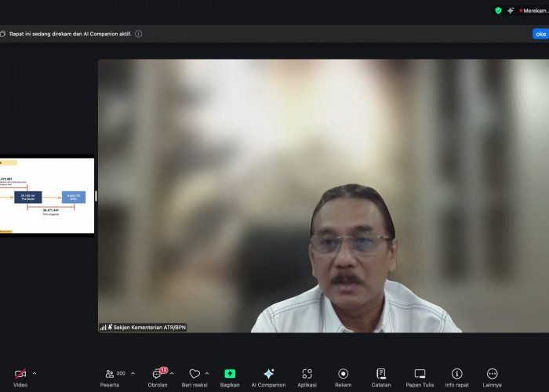Select the shared slide thumbnail on left
This screenshot has height=392, width=549.
pos(47,196)
